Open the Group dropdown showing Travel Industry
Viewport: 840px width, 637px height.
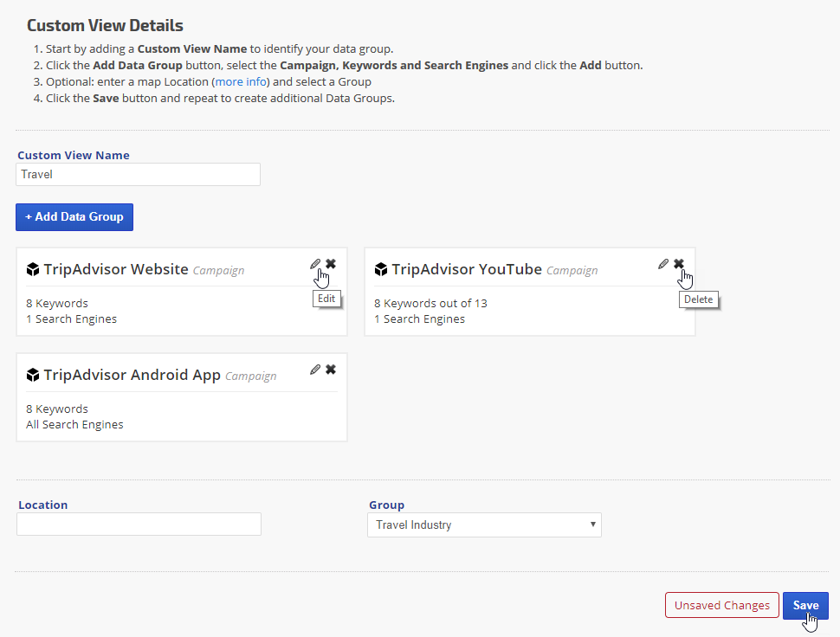[484, 524]
